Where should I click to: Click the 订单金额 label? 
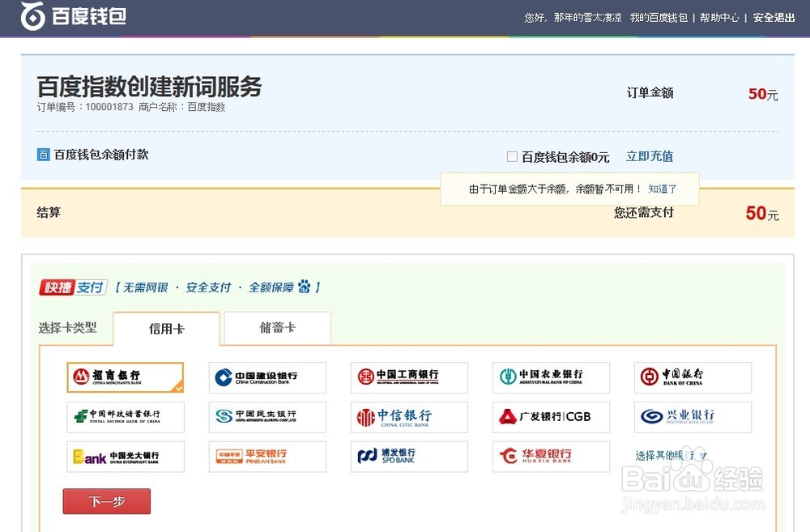tap(650, 92)
